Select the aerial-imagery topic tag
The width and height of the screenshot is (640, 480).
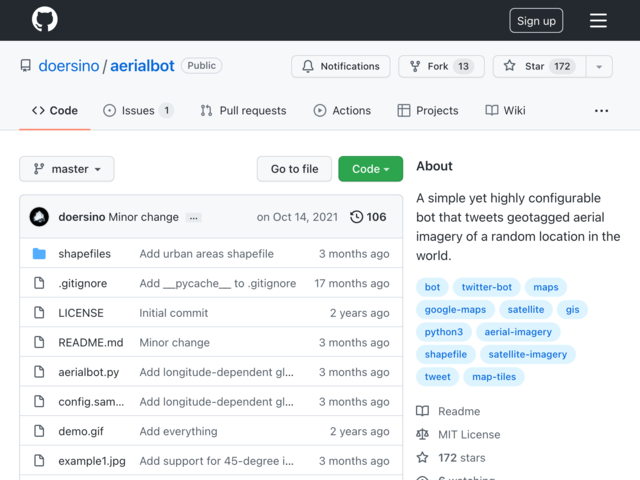point(518,332)
